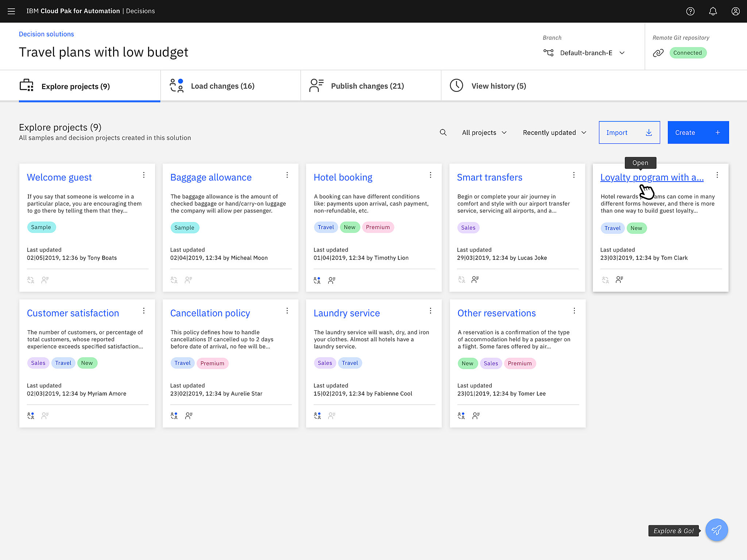Click Premium tag on Other reservations card
The image size is (747, 560).
[520, 363]
